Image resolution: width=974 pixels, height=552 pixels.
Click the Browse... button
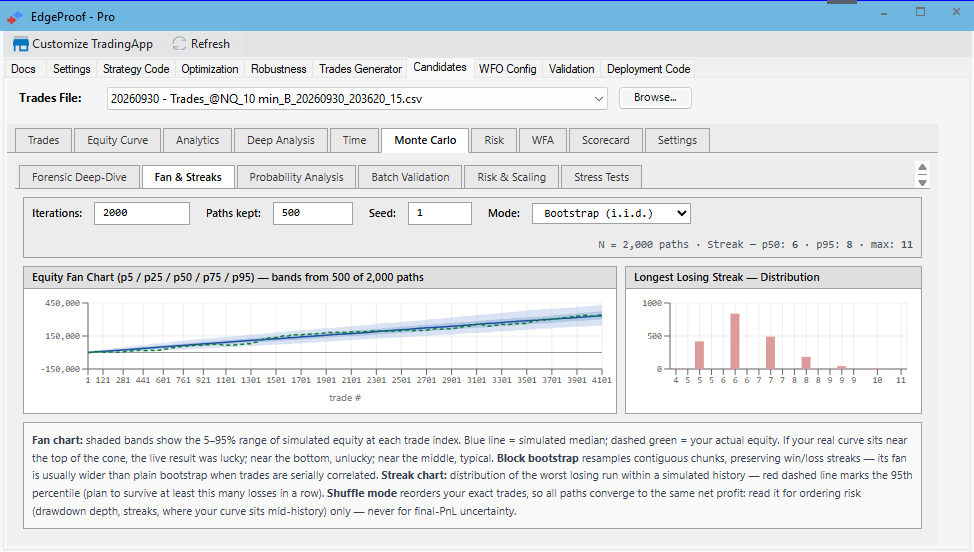(655, 97)
